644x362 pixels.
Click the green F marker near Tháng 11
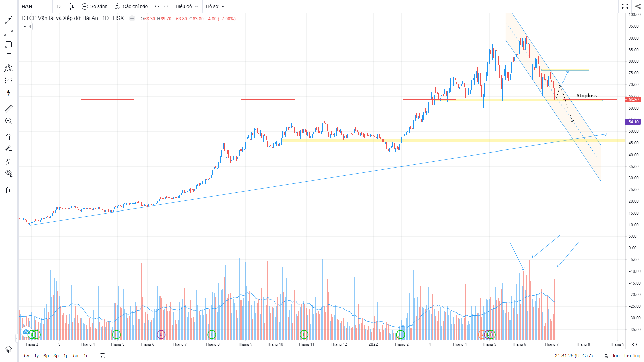point(304,334)
